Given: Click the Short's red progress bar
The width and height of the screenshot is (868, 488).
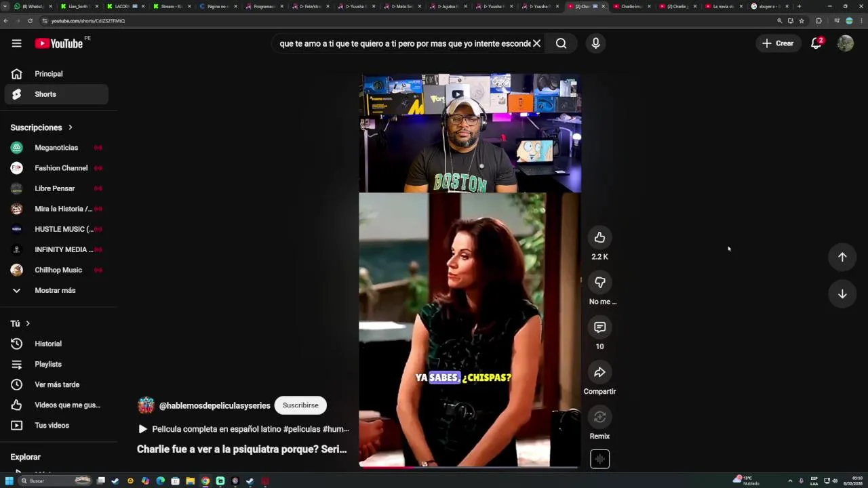Looking at the screenshot, I should [387, 466].
